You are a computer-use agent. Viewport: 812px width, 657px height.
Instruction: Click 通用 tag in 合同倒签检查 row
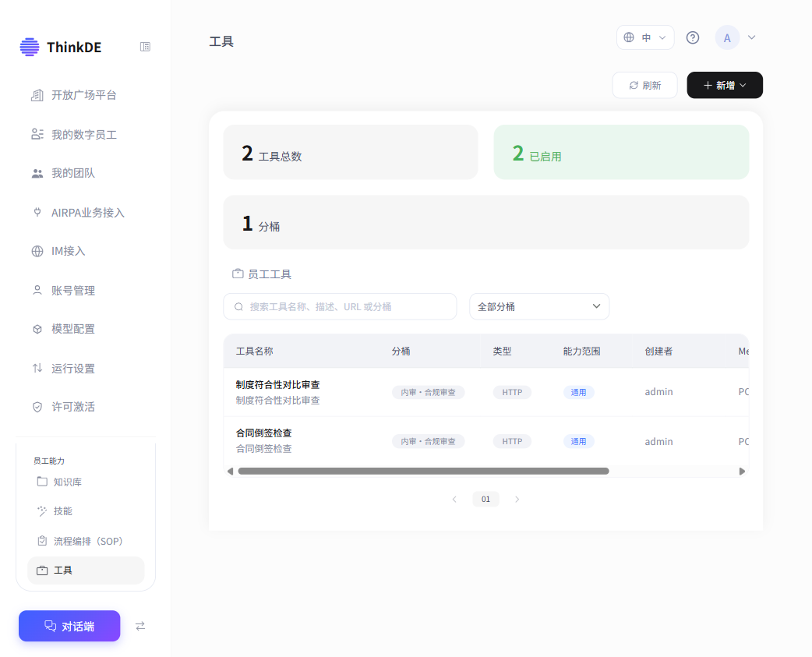[x=578, y=441]
